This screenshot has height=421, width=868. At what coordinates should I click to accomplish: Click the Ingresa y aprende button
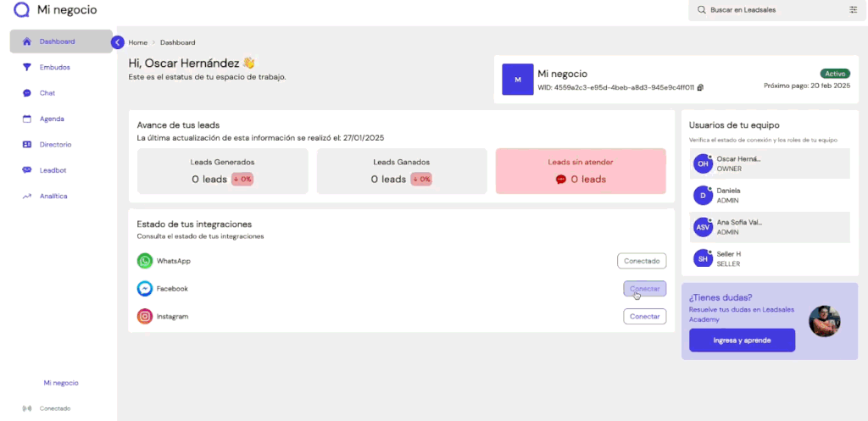pyautogui.click(x=742, y=340)
